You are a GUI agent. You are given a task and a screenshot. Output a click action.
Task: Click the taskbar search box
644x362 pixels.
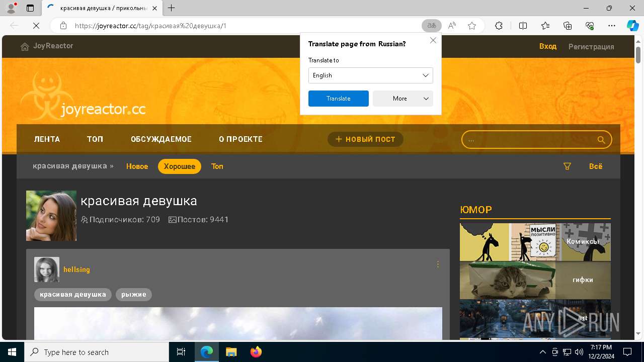pyautogui.click(x=97, y=352)
